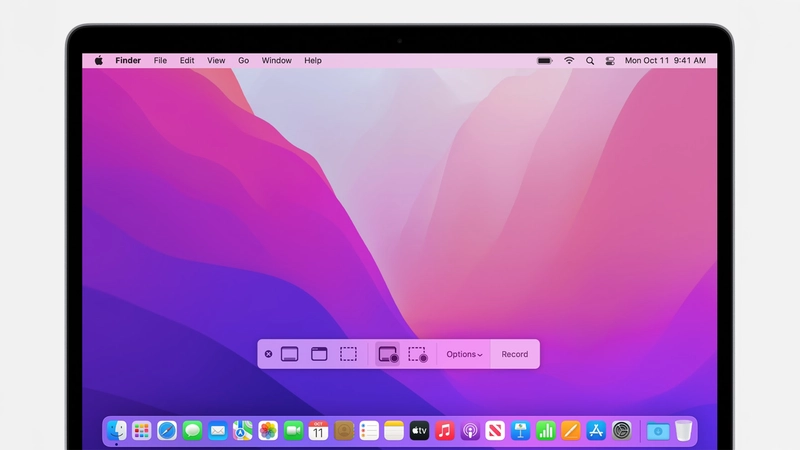The height and width of the screenshot is (450, 800).
Task: Launch Maps from the Dock
Action: coord(243,431)
